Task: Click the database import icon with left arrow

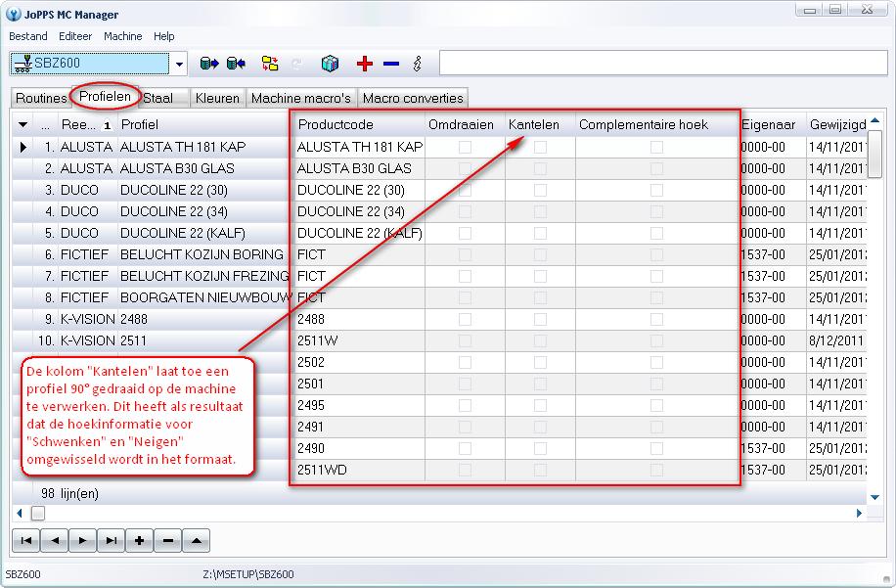Action: pyautogui.click(x=236, y=64)
